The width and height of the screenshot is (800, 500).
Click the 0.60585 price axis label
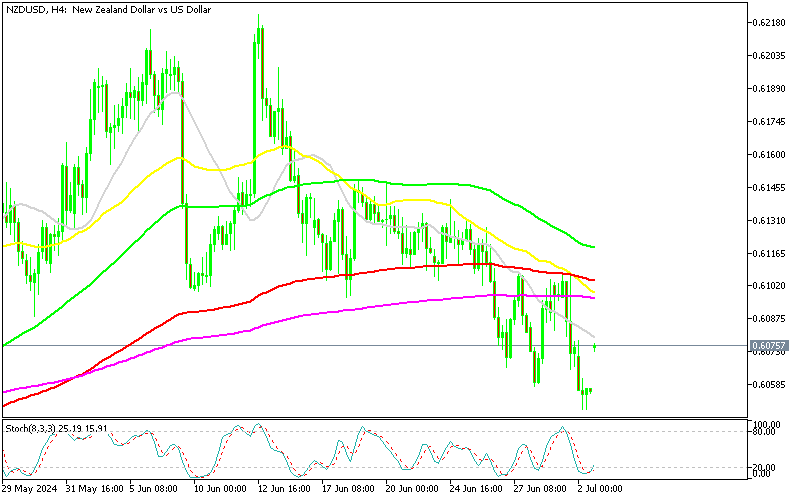tap(768, 384)
